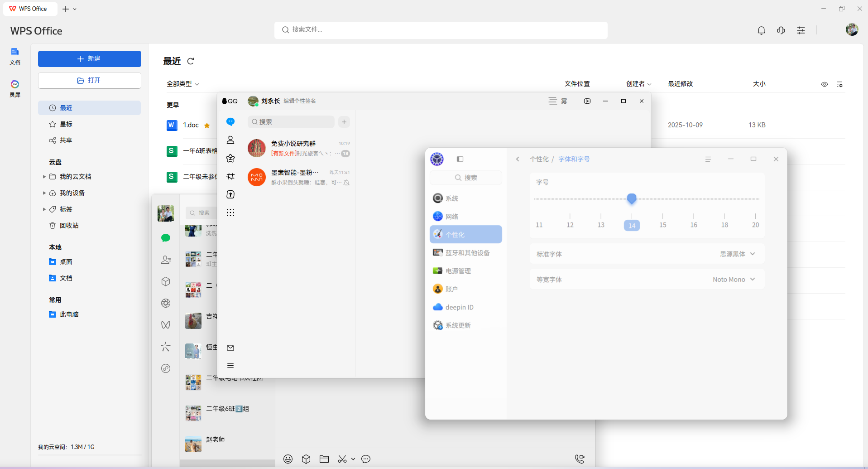Expand the 我的设备 tree node
The image size is (868, 469).
[x=44, y=193]
